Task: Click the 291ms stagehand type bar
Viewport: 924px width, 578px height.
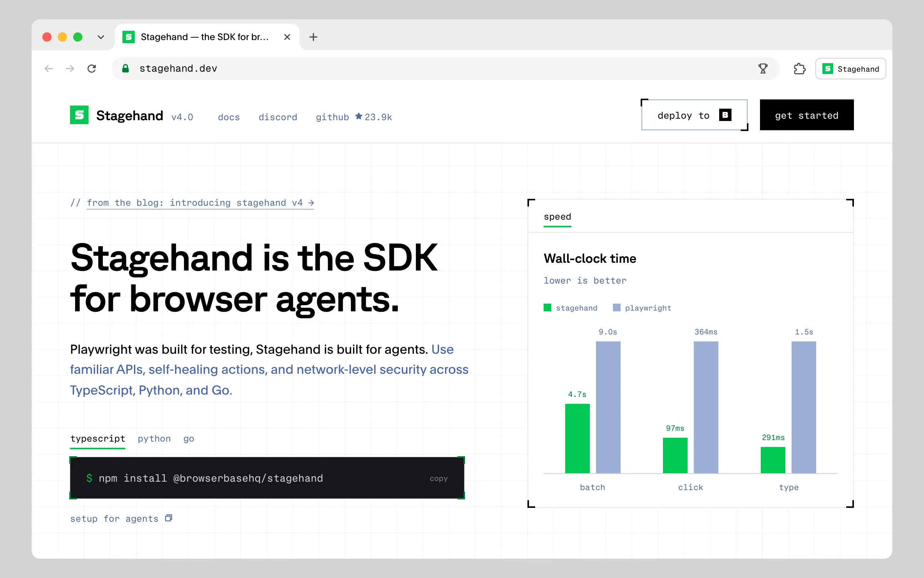Action: pos(773,460)
